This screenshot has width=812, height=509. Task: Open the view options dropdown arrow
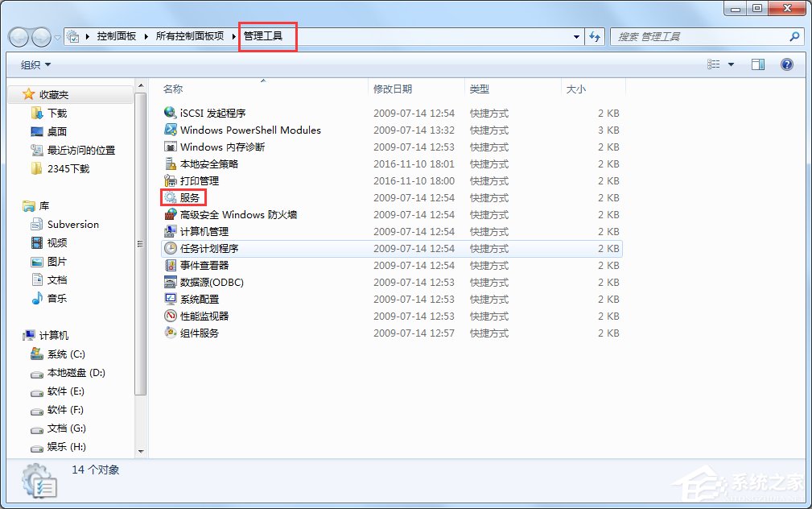point(731,64)
